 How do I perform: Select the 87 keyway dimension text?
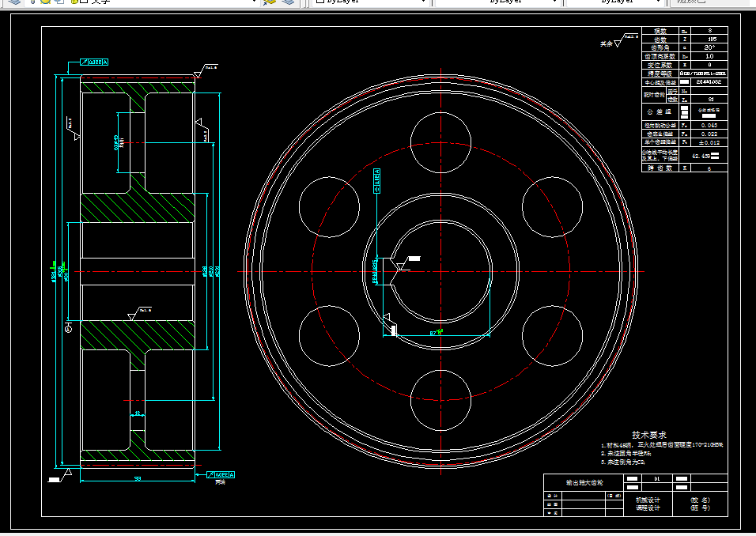(x=433, y=333)
